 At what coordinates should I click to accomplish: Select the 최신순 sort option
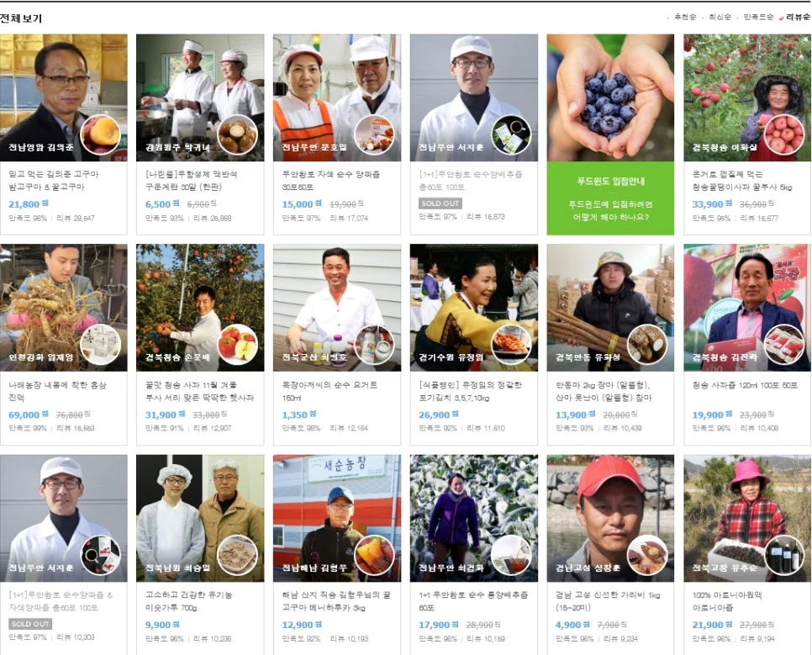click(720, 17)
